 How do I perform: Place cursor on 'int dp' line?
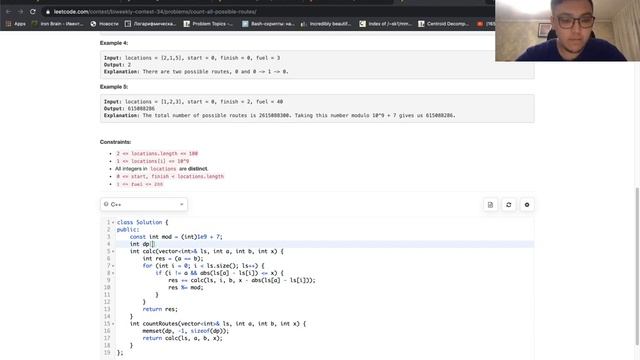click(x=324, y=244)
